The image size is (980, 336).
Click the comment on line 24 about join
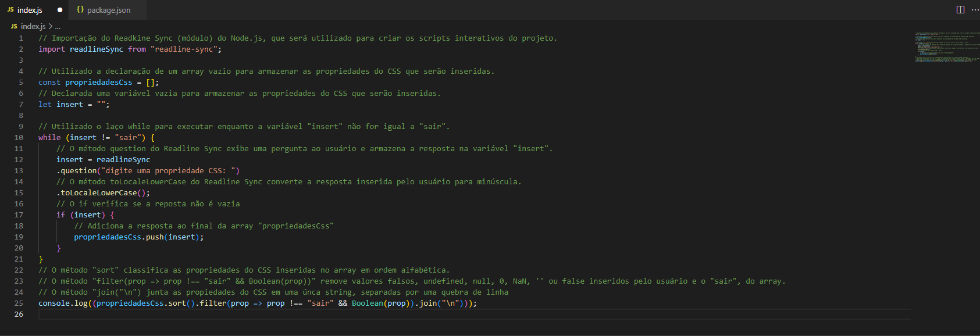[x=273, y=292]
